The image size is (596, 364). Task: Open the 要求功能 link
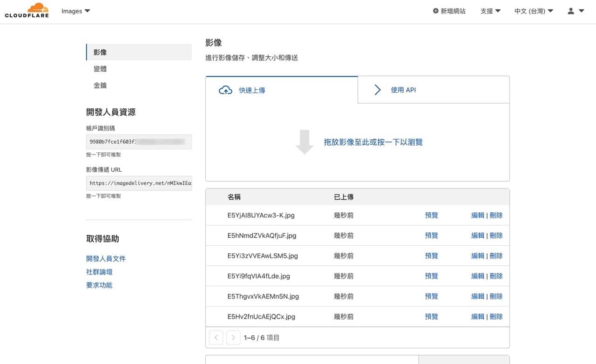pos(99,285)
